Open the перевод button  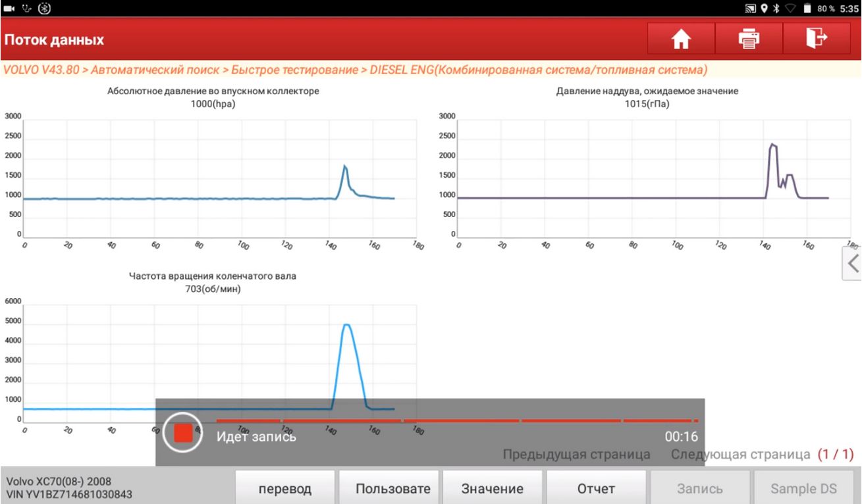click(x=285, y=488)
